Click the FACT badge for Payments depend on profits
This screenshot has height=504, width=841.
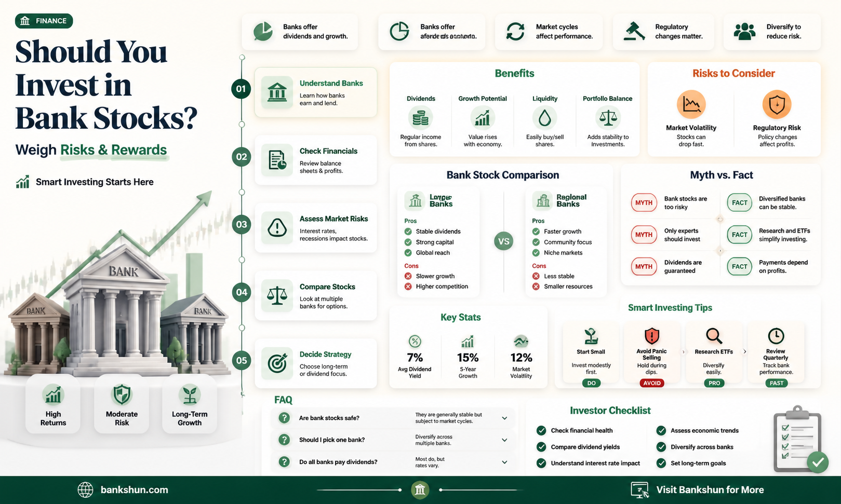click(739, 266)
